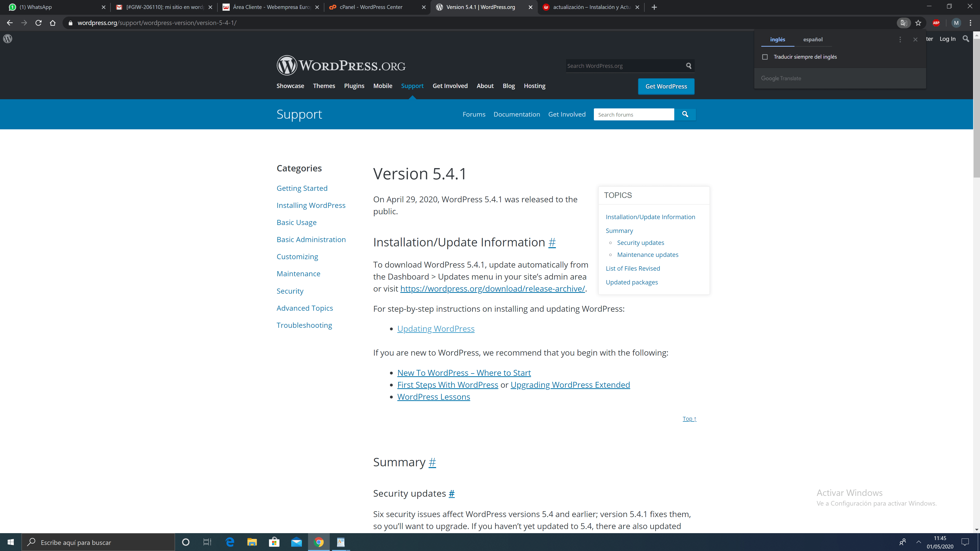Go back with the browser back arrow
The image size is (980, 551).
[x=10, y=23]
